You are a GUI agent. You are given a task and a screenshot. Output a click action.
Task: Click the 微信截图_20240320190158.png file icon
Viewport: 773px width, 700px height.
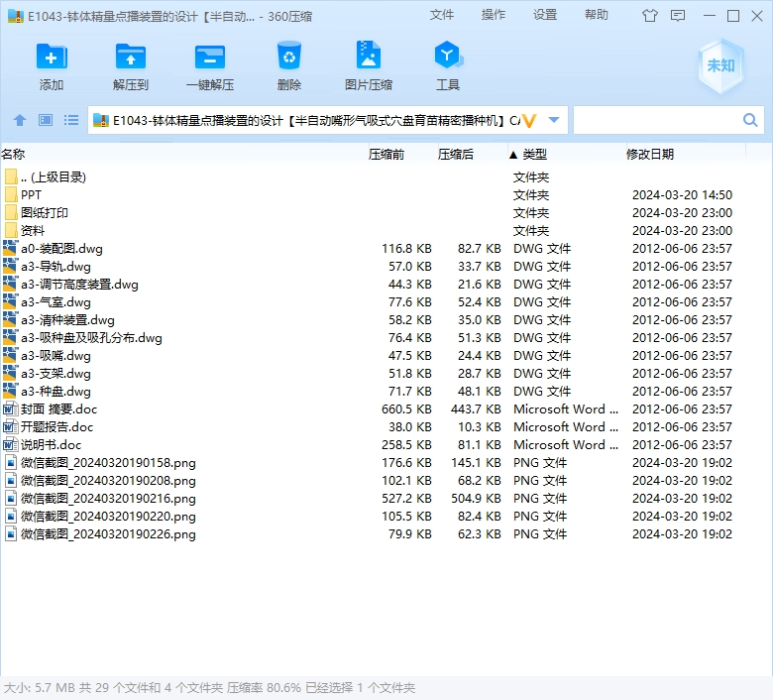[10, 463]
